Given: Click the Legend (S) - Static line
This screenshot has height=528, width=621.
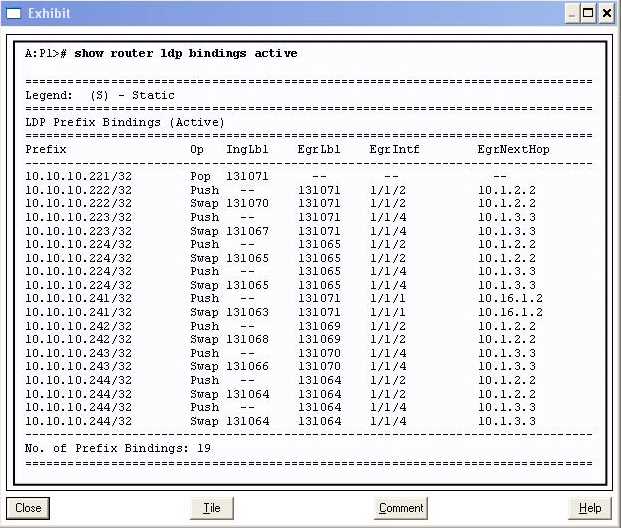Looking at the screenshot, I should 100,95.
